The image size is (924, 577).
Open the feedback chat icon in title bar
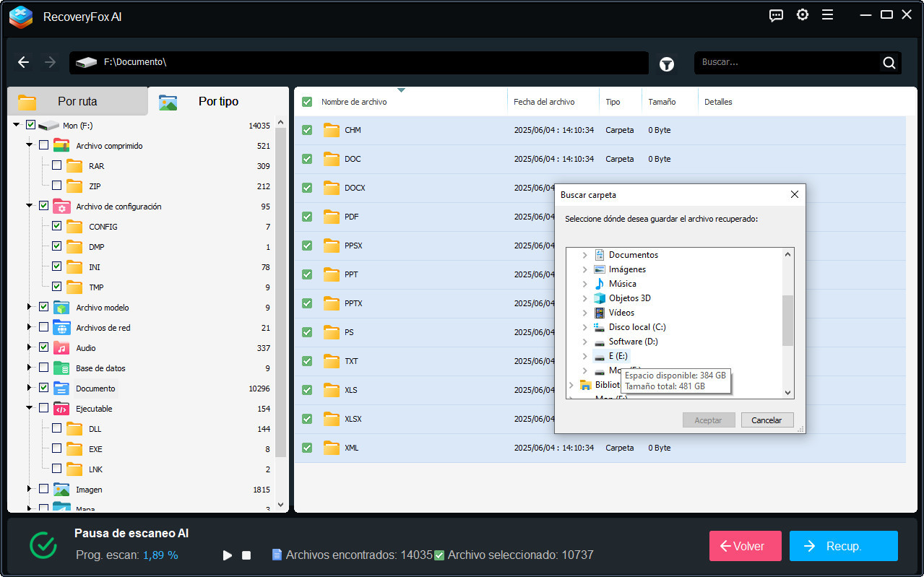point(776,15)
